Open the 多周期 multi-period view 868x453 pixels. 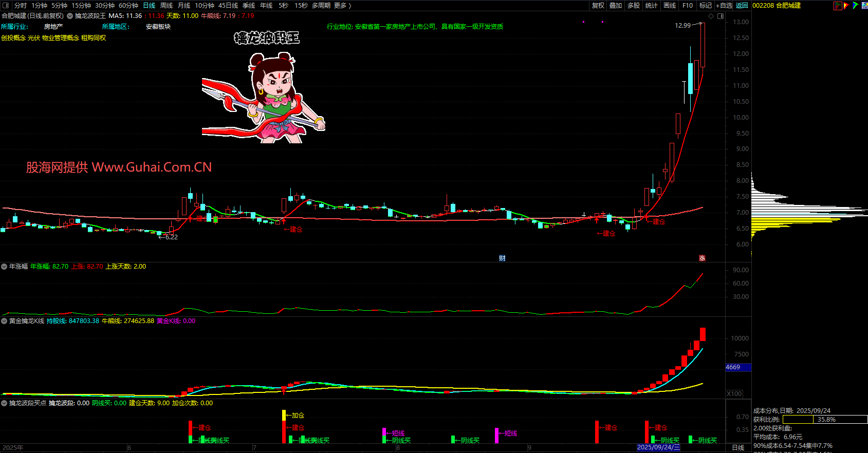321,6
